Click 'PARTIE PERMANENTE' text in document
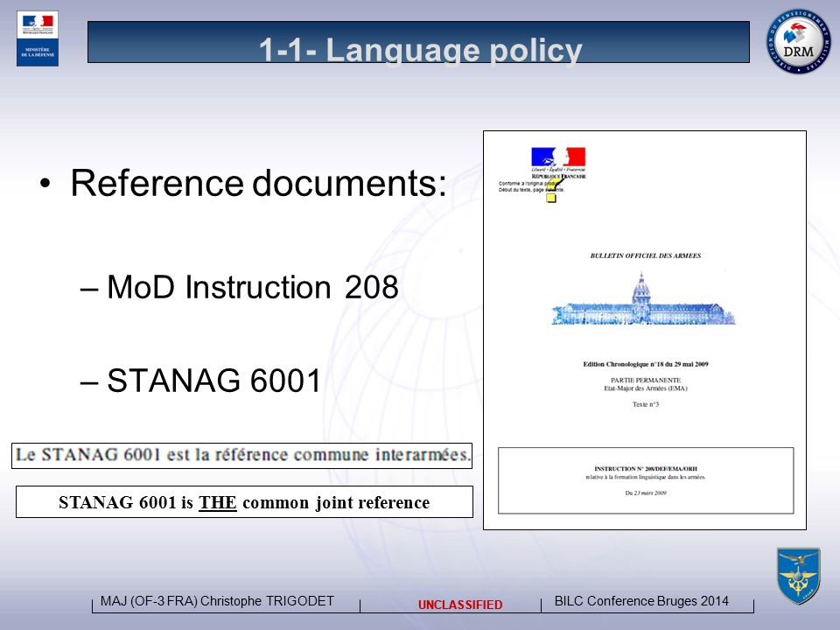Screen dimensions: 840x630 point(646,381)
